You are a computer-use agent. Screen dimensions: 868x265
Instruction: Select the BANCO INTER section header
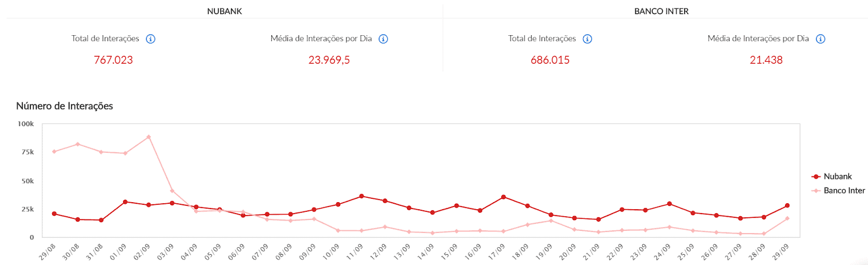[x=661, y=11]
